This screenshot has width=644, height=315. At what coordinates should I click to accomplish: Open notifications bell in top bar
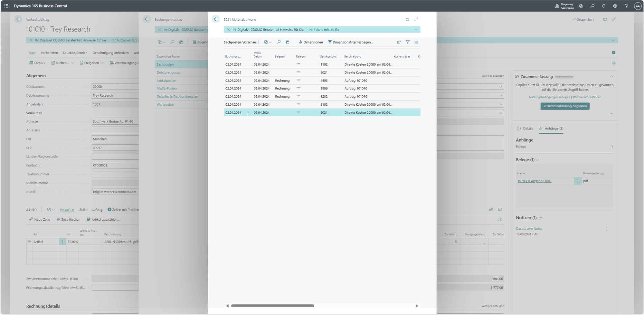[x=604, y=6]
